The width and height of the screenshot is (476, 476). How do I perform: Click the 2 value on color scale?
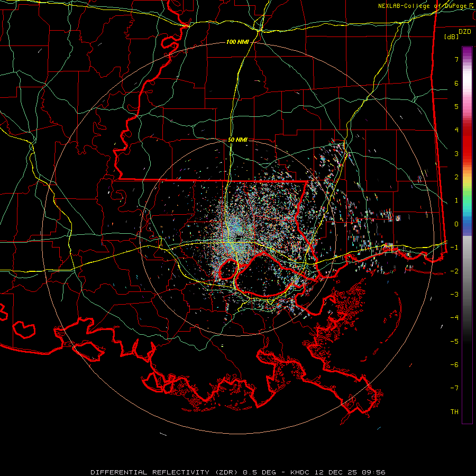coord(456,177)
